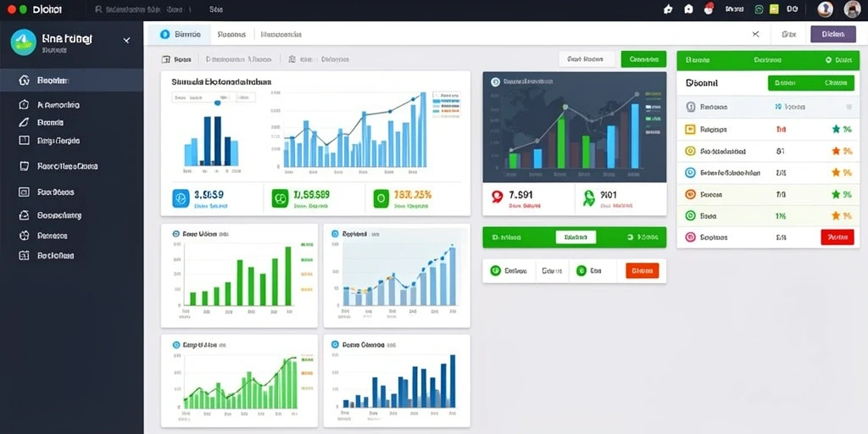Toggle the teal star in the right panel list

pyautogui.click(x=836, y=129)
